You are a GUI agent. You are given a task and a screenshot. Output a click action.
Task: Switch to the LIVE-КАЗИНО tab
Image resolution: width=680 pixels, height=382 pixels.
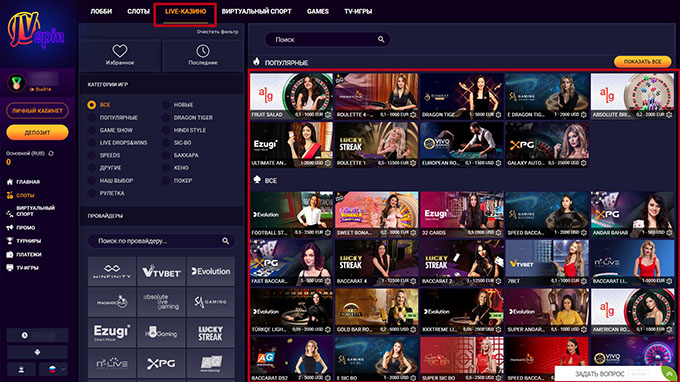[185, 12]
